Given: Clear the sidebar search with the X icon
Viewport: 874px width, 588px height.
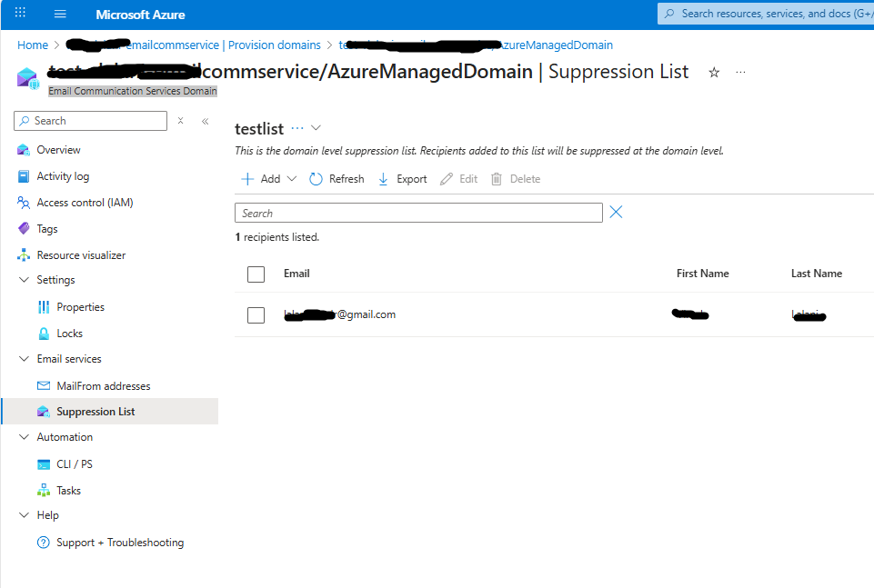Looking at the screenshot, I should click(181, 120).
